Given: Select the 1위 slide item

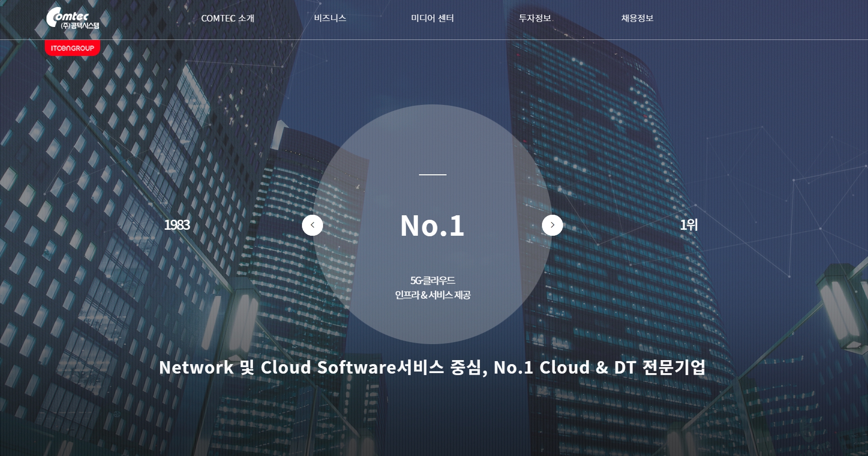Looking at the screenshot, I should [688, 225].
